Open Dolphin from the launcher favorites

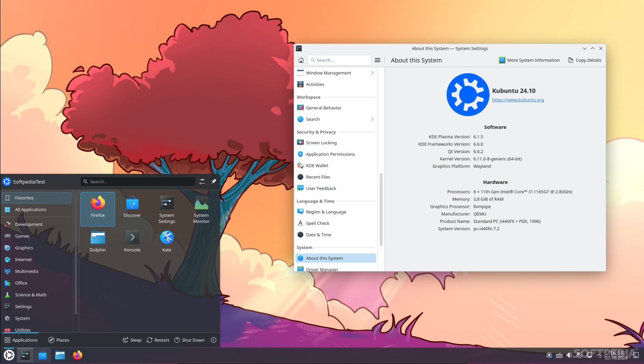(98, 241)
